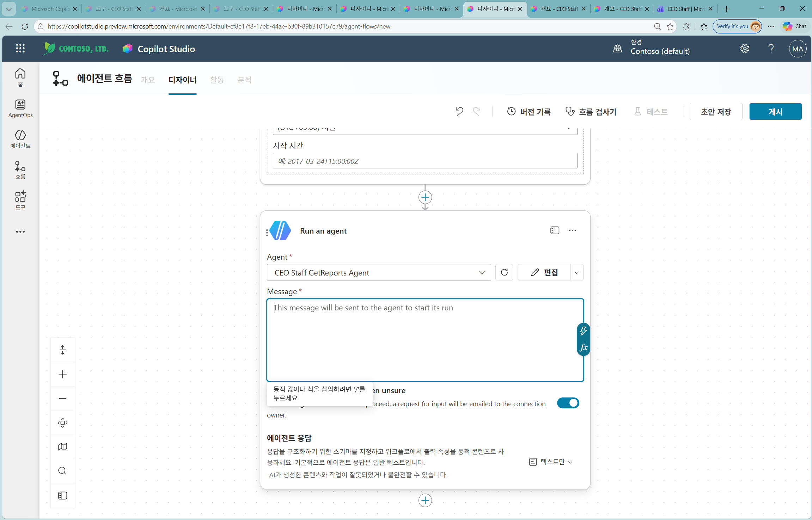Click the Message text field
Screen dimensions: 812x520
[x=425, y=340]
